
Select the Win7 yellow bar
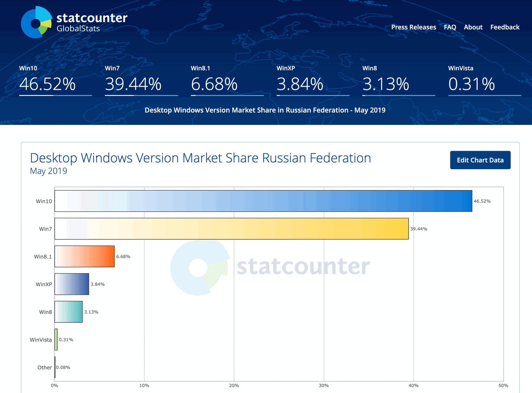click(x=231, y=229)
